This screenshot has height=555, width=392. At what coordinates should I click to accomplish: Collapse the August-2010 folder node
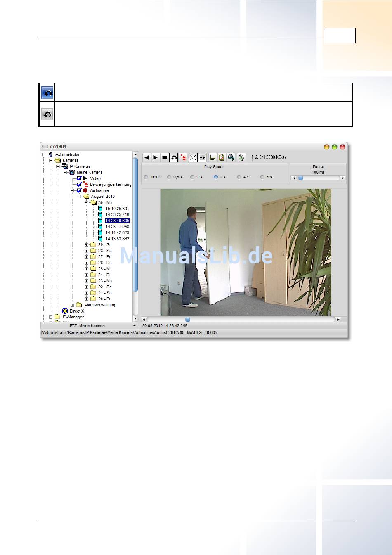click(x=79, y=197)
